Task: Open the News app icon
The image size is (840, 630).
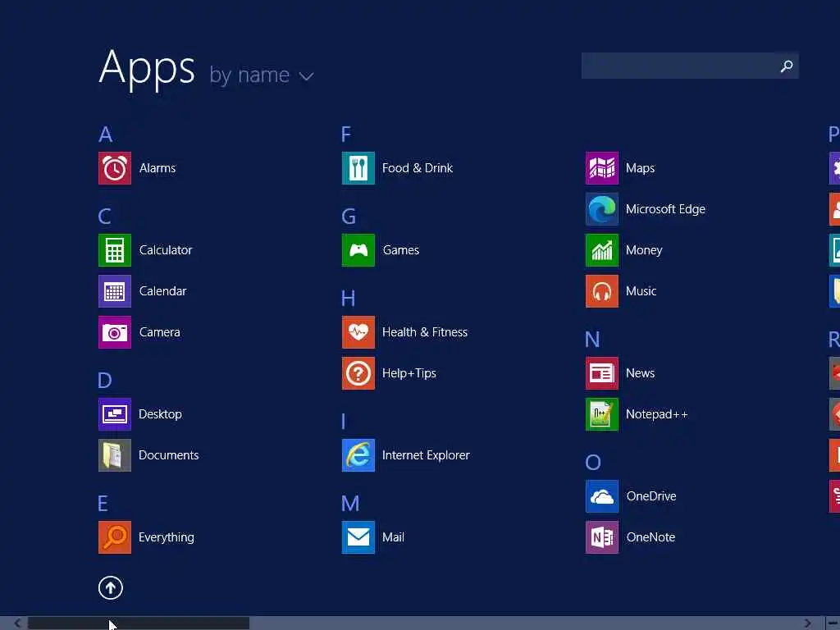Action: (x=602, y=373)
